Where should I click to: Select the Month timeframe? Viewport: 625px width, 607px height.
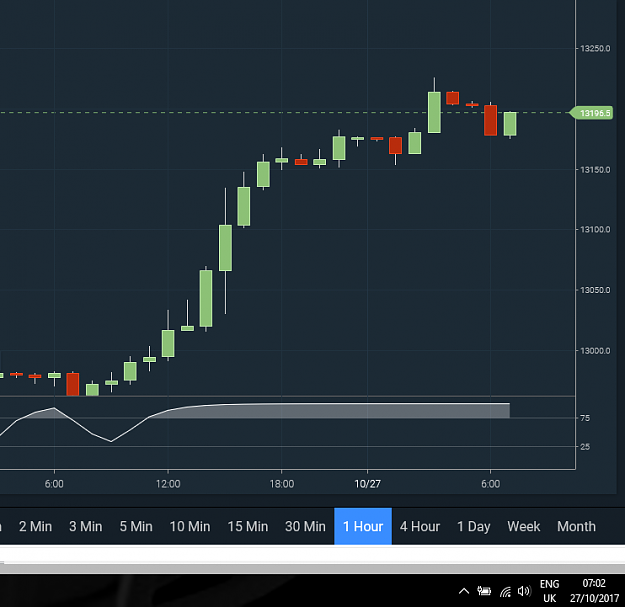(x=576, y=526)
